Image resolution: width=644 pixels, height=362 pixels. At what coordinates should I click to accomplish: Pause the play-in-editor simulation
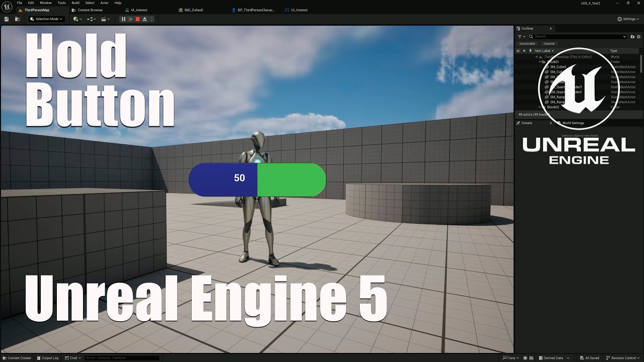(x=123, y=19)
